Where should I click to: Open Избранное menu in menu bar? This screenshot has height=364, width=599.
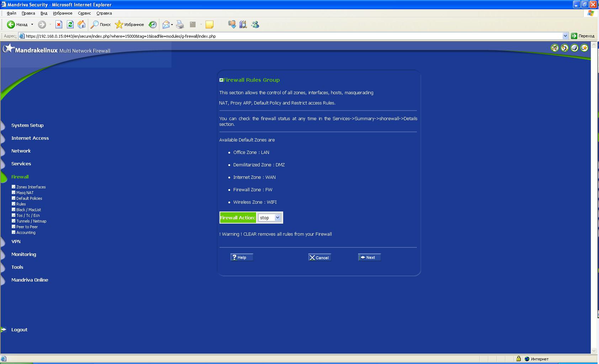tap(63, 13)
